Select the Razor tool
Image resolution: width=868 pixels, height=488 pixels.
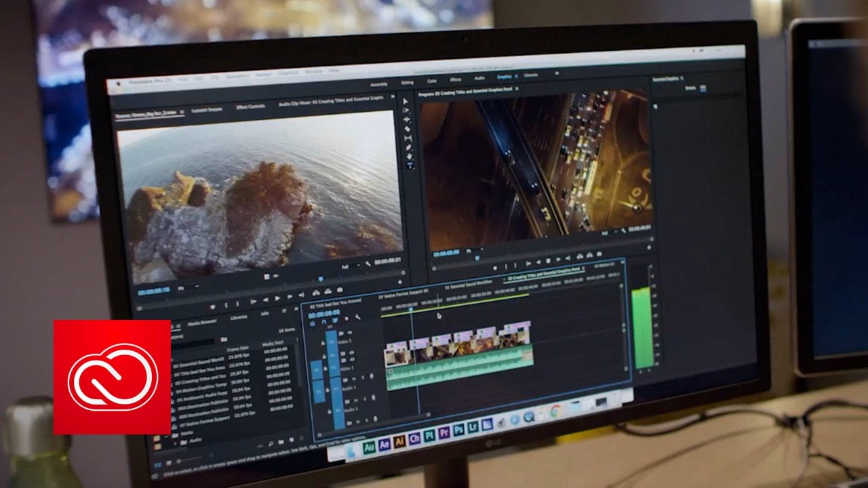pos(408,128)
